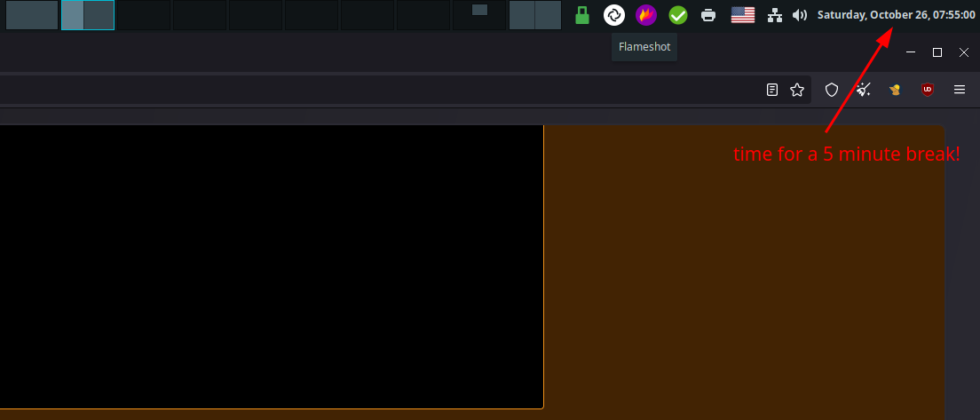This screenshot has width=980, height=420.
Task: Click the Flameshot flame tray icon
Action: (646, 15)
